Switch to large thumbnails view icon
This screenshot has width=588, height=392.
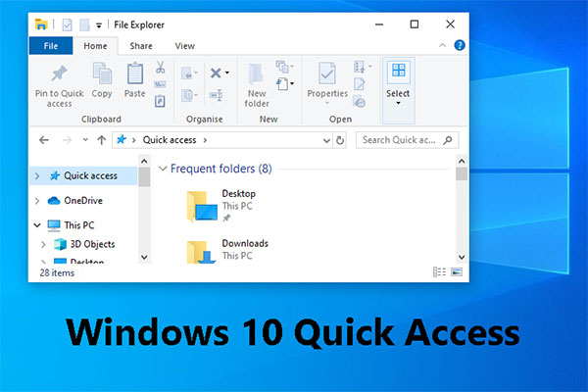tap(457, 272)
